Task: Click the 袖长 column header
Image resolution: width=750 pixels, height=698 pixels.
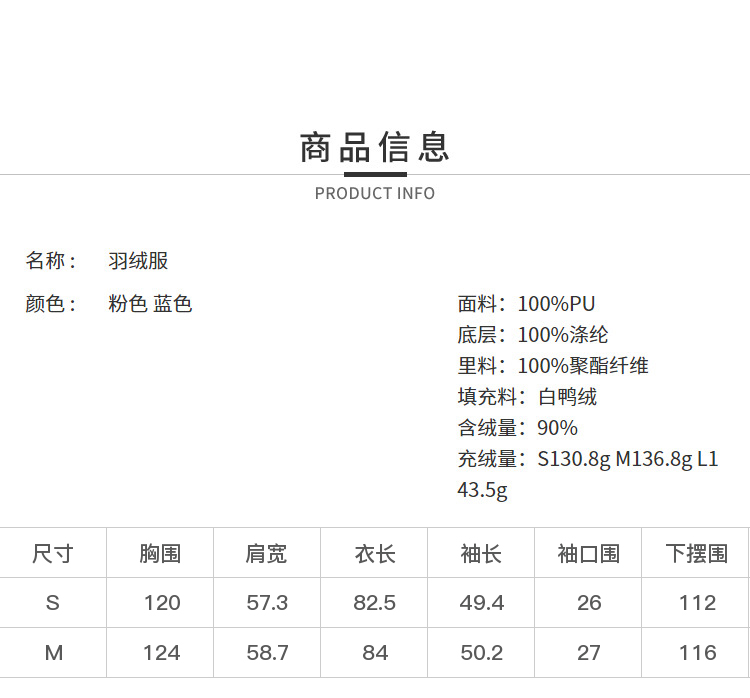Action: tap(481, 554)
